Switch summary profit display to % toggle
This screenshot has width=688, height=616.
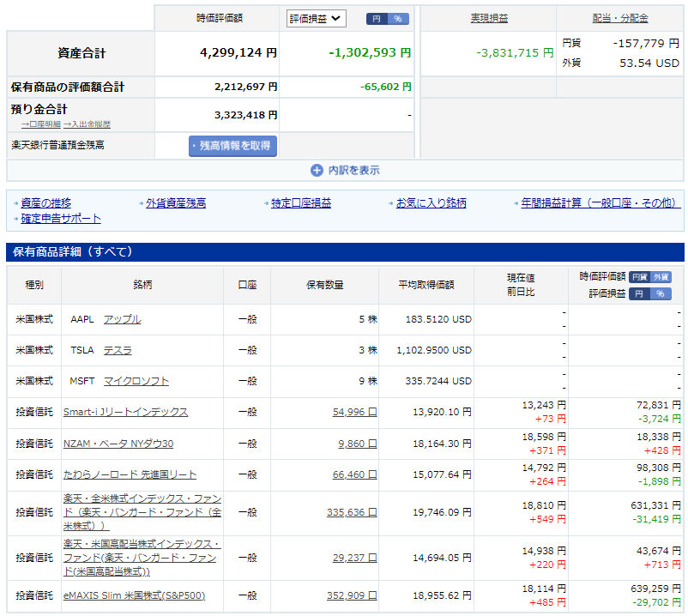point(398,19)
